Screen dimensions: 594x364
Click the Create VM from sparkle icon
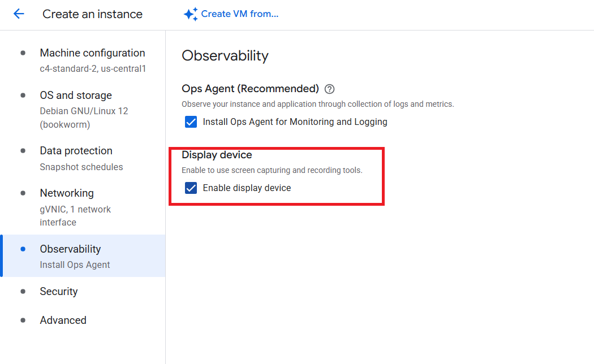click(191, 14)
